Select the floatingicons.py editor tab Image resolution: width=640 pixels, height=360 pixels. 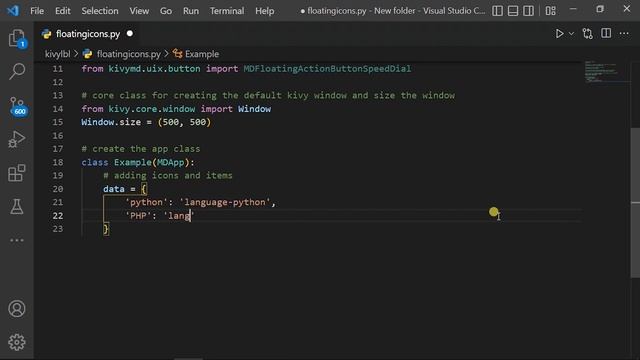coord(86,34)
